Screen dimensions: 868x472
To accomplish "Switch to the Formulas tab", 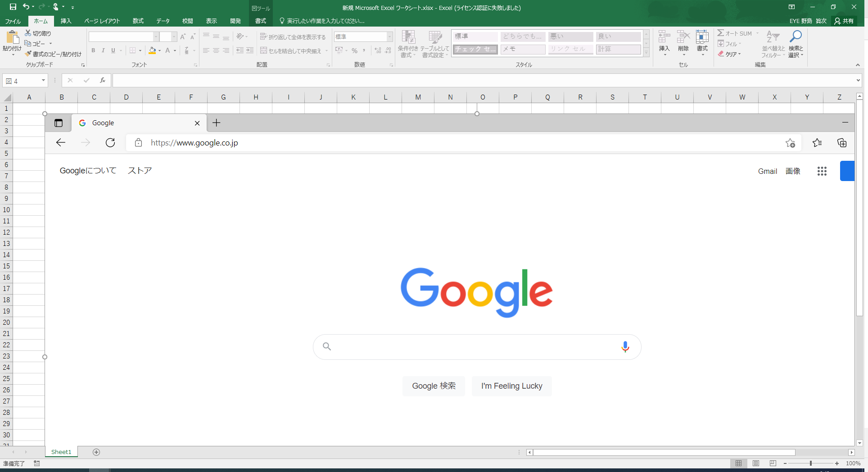I will point(138,21).
